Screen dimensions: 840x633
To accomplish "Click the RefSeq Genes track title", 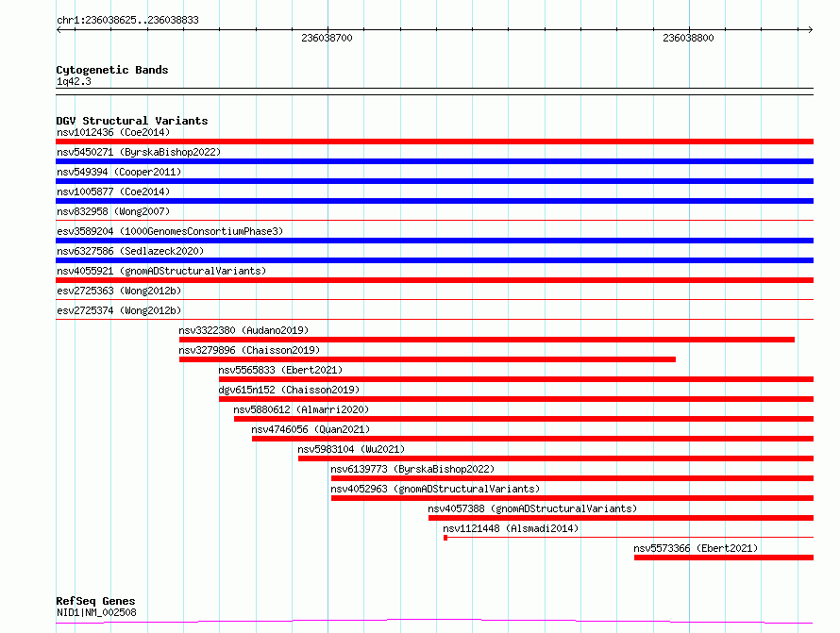I will 95,601.
